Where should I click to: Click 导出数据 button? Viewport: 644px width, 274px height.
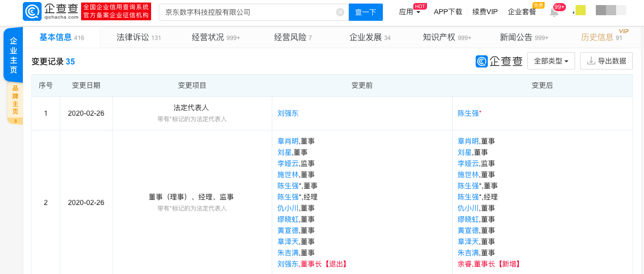[606, 61]
